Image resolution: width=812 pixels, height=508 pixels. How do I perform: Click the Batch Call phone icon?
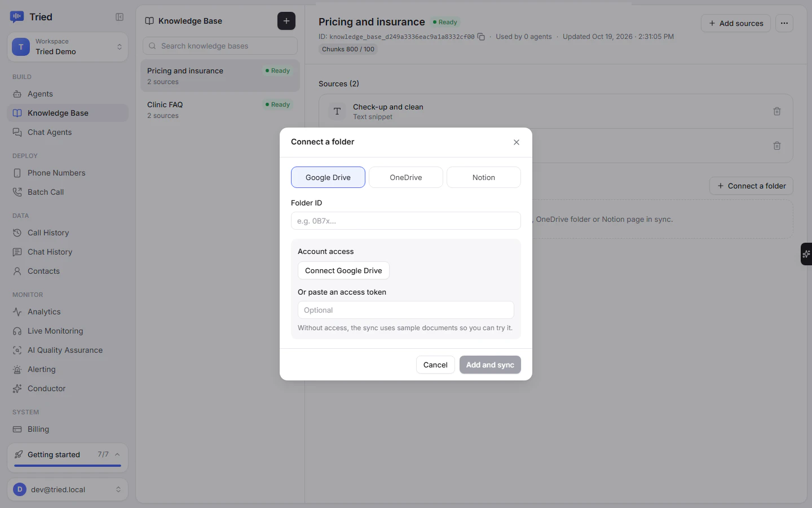coord(17,192)
